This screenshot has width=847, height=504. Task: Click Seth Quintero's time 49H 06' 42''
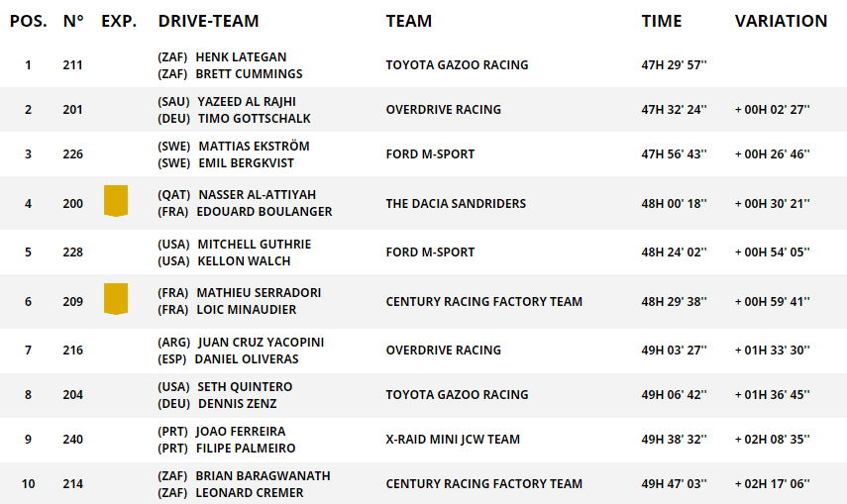tap(674, 394)
